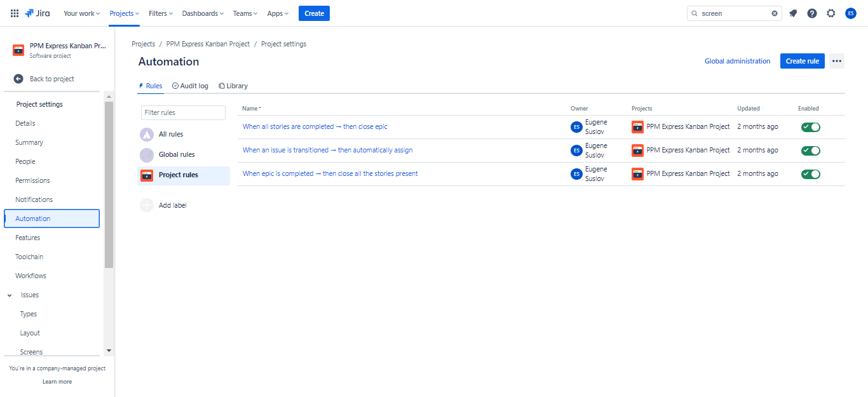Viewport: 868px width, 397px height.
Task: Click the PPM Express project avatar in sidebar
Action: pyautogui.click(x=18, y=50)
